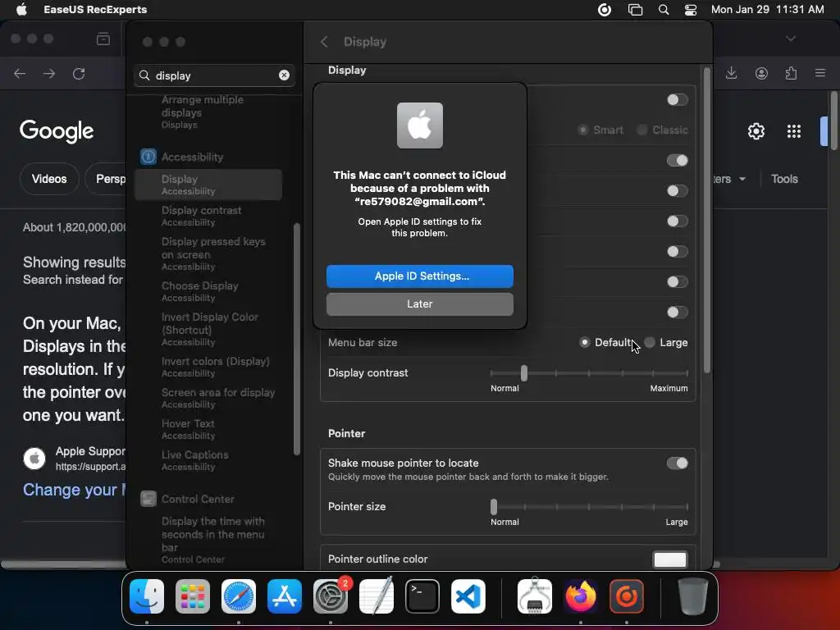Open App Store from the Dock
This screenshot has height=630, width=840.
pyautogui.click(x=285, y=596)
